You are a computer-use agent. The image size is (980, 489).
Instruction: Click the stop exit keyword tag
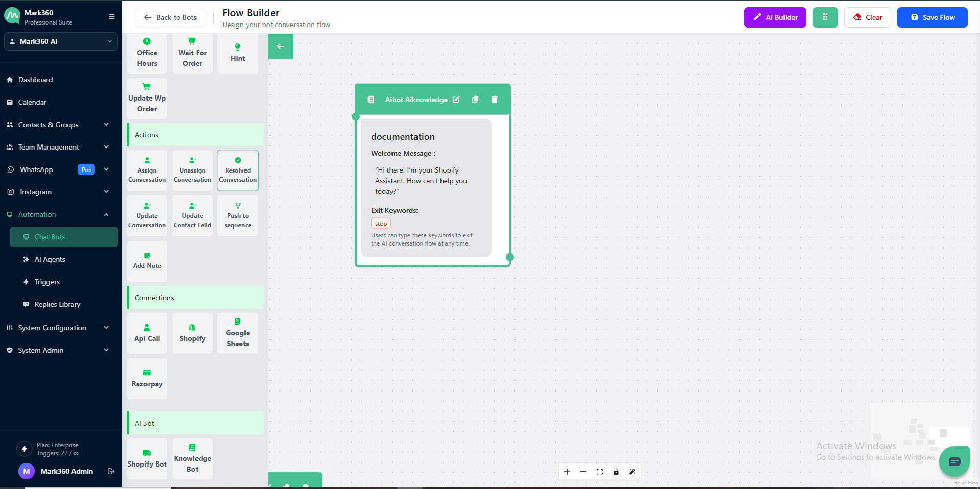(x=381, y=224)
